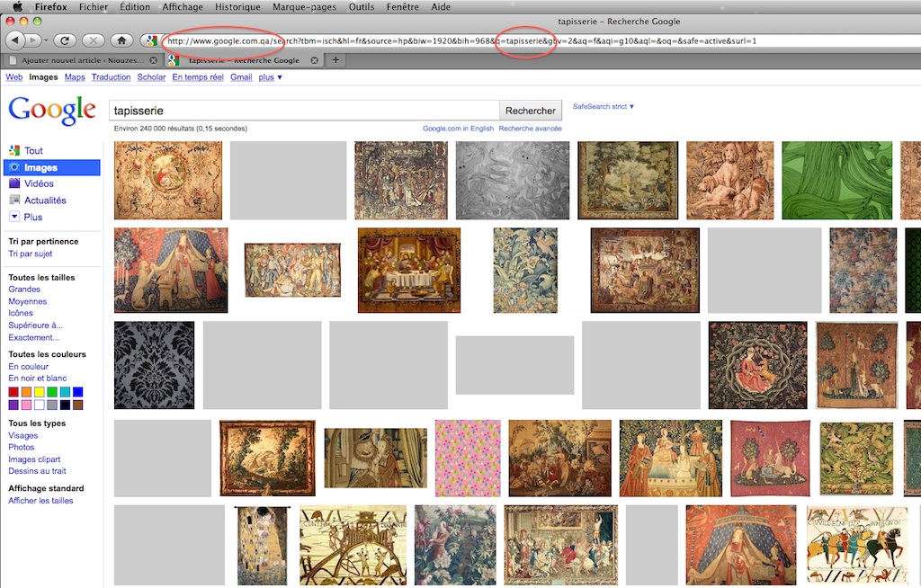
Task: Open the Maps link
Action: click(x=75, y=77)
